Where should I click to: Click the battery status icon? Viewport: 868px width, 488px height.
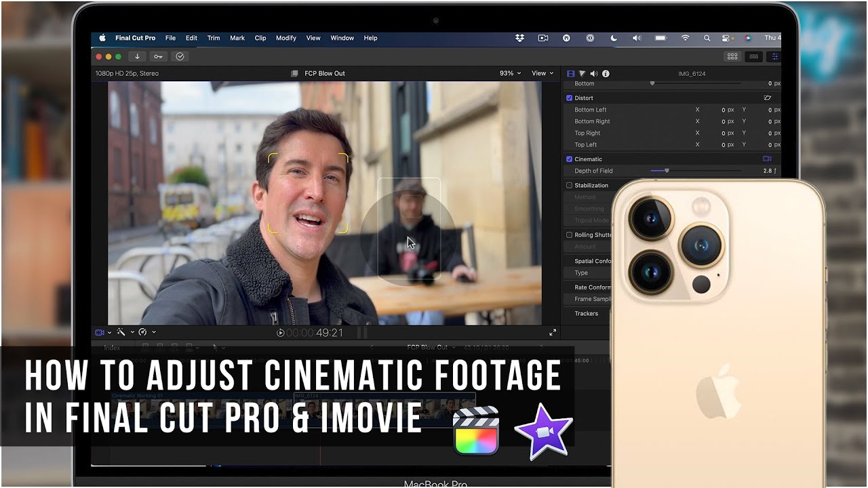(x=660, y=38)
